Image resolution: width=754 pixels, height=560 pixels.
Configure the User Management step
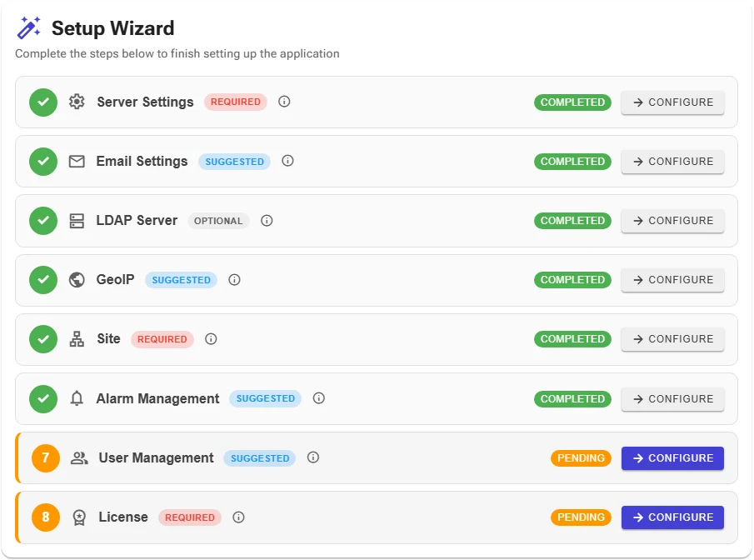point(672,458)
